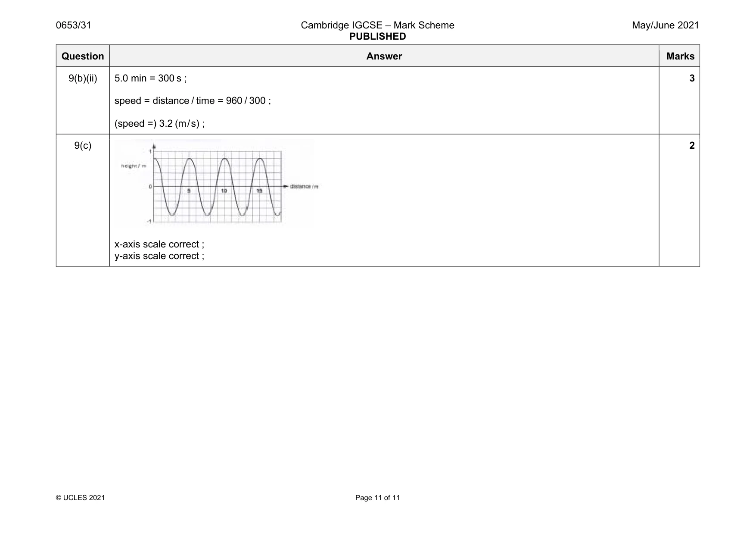
Task: Click the 'Page 11 of 11' footer
Action: (x=377, y=498)
